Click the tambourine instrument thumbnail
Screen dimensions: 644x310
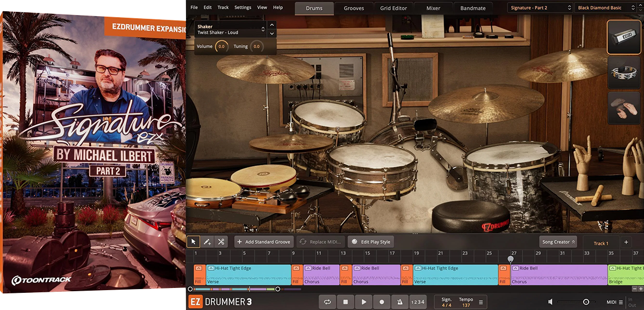coord(624,72)
